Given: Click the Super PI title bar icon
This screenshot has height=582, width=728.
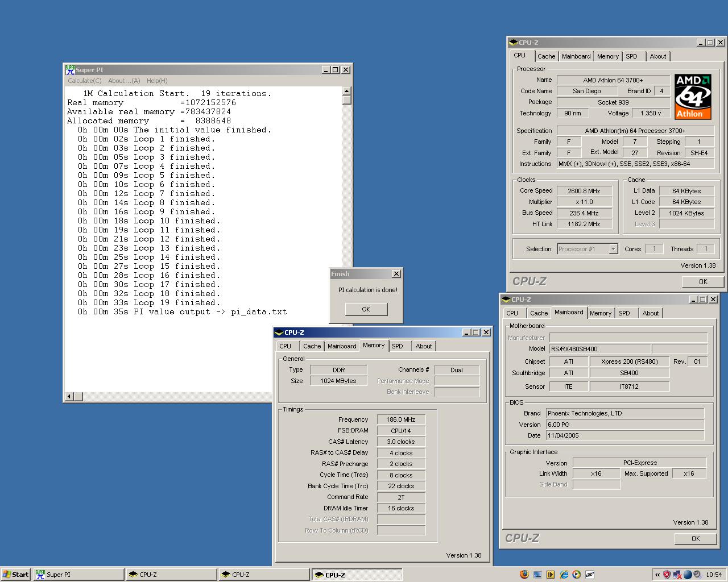Looking at the screenshot, I should coord(70,69).
